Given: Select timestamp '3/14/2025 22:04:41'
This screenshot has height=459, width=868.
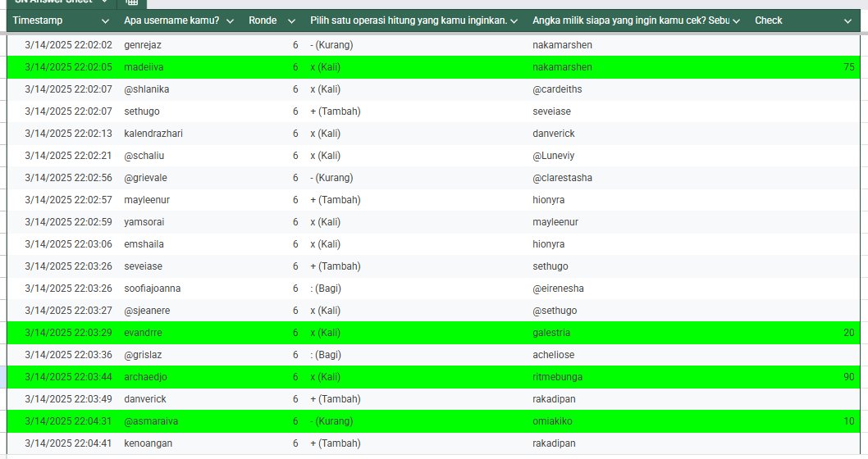Looking at the screenshot, I should pos(68,443).
